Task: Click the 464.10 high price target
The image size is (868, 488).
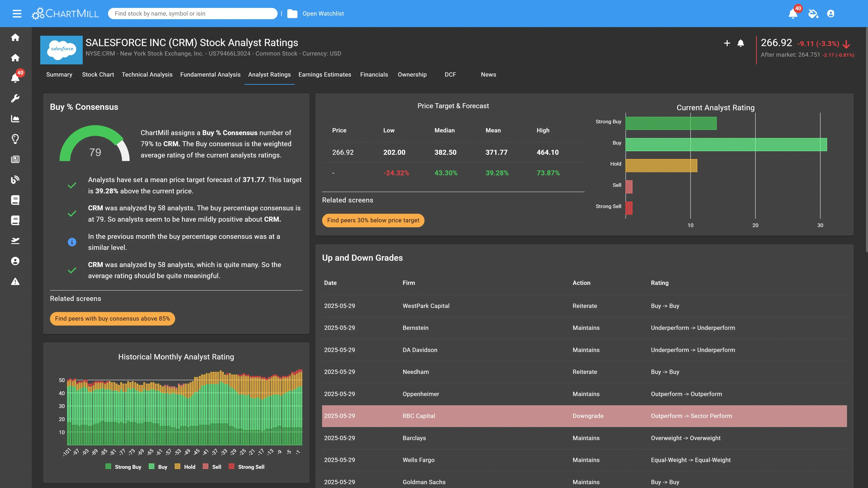Action: pos(547,152)
